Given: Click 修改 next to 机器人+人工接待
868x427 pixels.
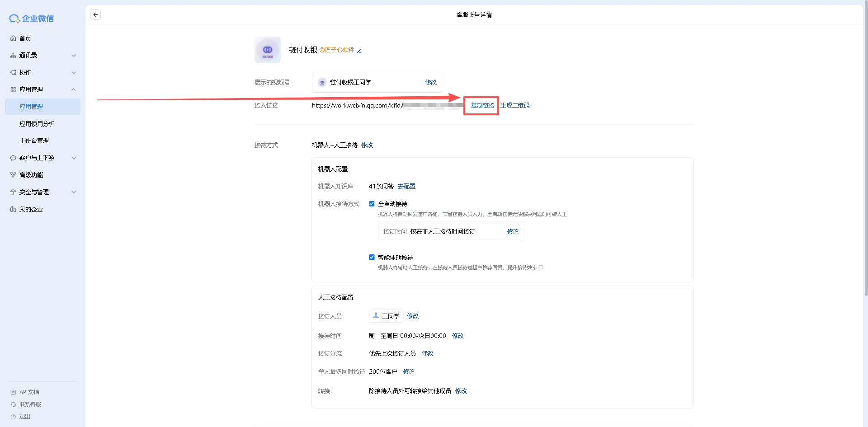Looking at the screenshot, I should click(x=367, y=145).
